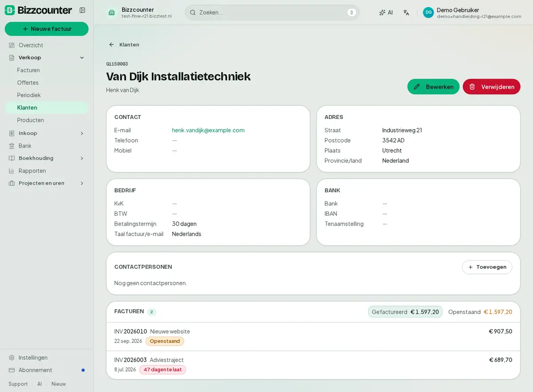533x392 pixels.
Task: Edit customer with Bewerken button
Action: 434,87
